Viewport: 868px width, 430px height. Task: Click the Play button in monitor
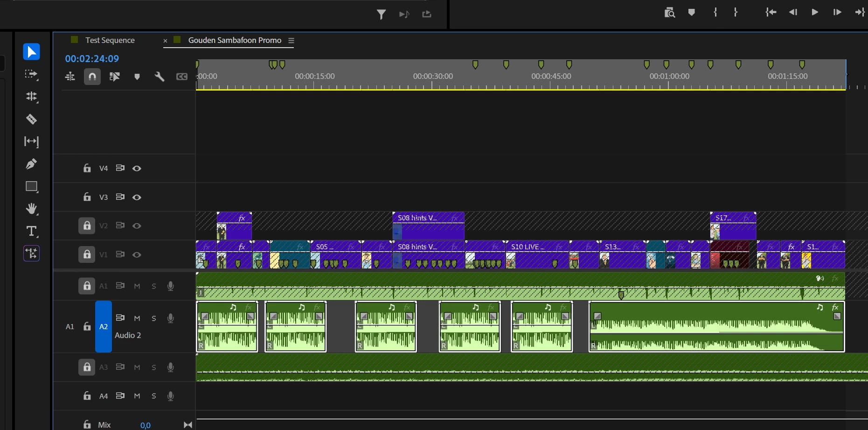point(815,12)
